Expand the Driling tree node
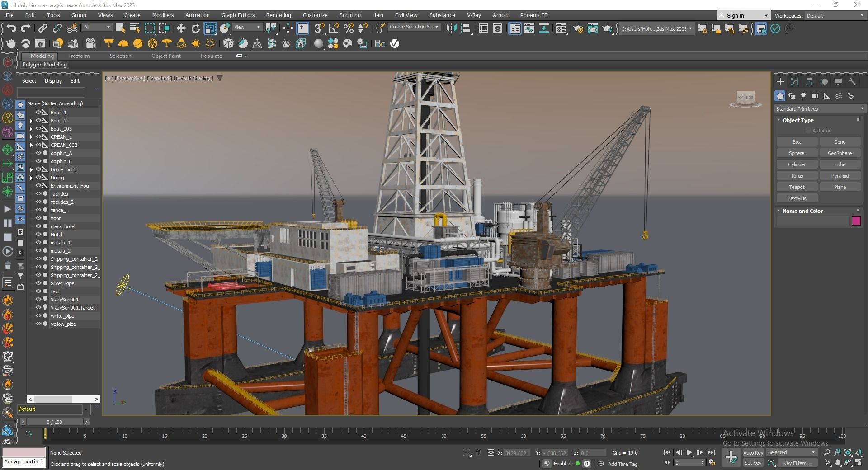Screen dimensions: 868x470 click(x=31, y=178)
